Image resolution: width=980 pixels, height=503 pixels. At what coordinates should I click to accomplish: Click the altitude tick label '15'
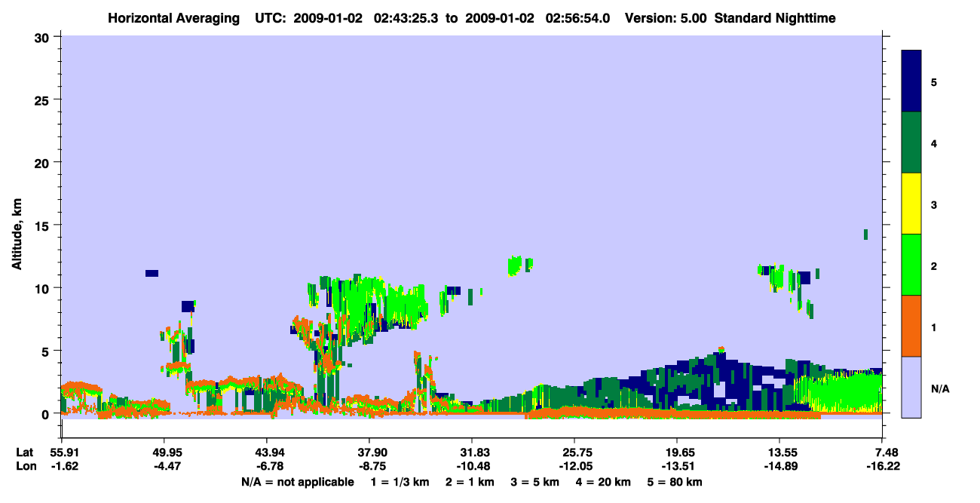(43, 225)
